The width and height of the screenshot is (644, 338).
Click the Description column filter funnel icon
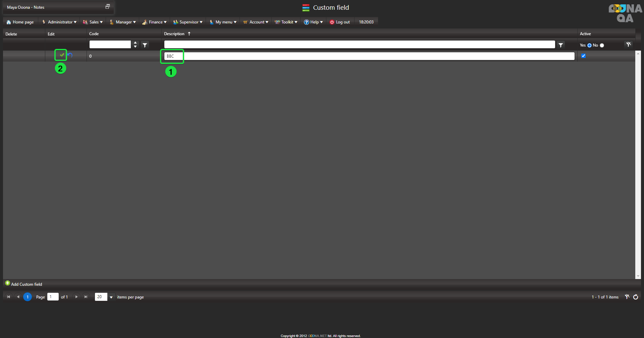560,45
